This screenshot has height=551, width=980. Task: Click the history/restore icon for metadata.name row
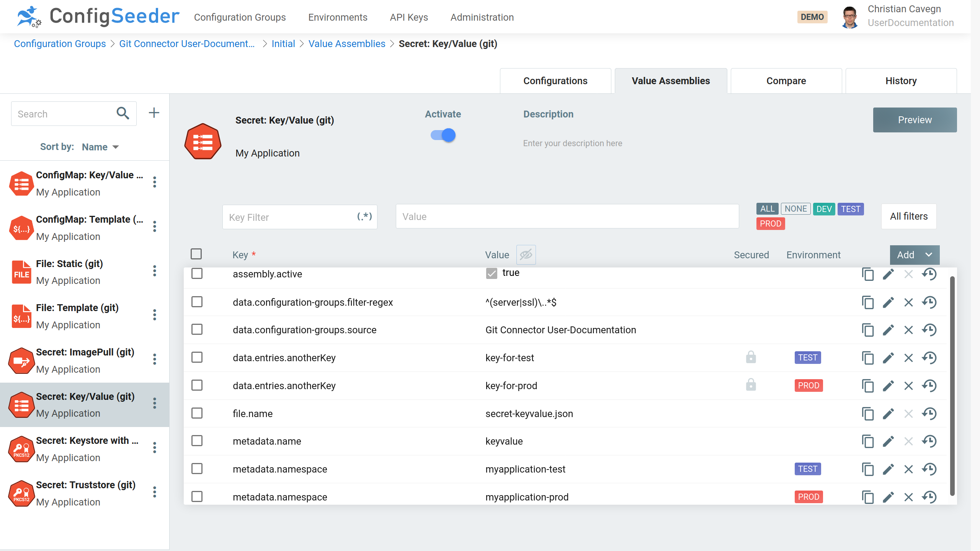tap(929, 441)
